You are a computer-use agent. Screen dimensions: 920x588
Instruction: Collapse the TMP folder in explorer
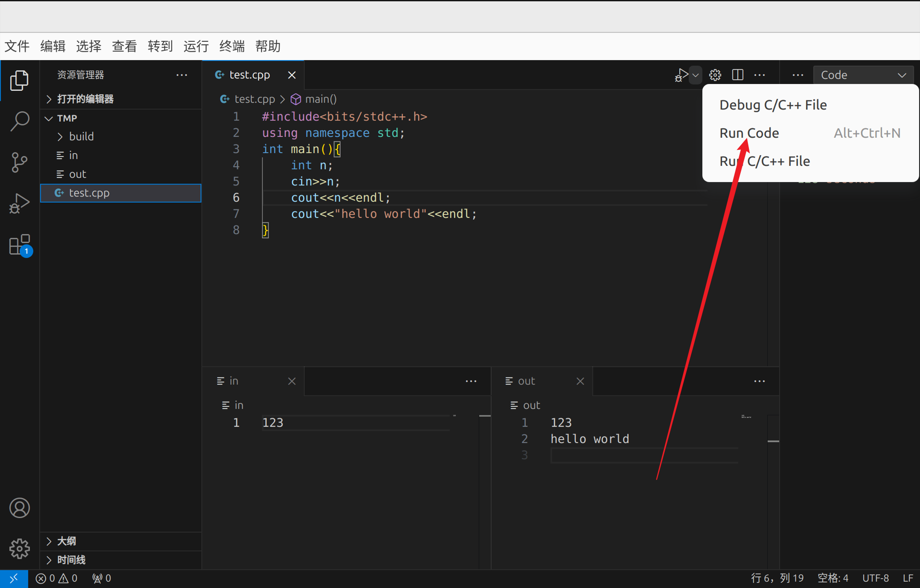tap(49, 118)
